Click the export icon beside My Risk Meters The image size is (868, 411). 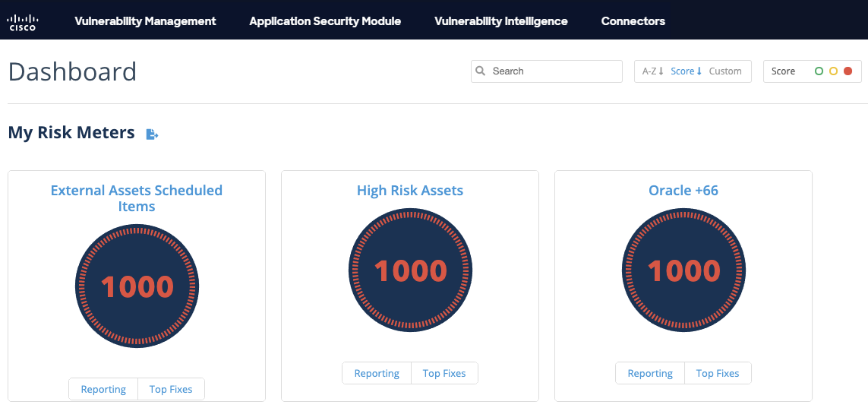pyautogui.click(x=152, y=134)
